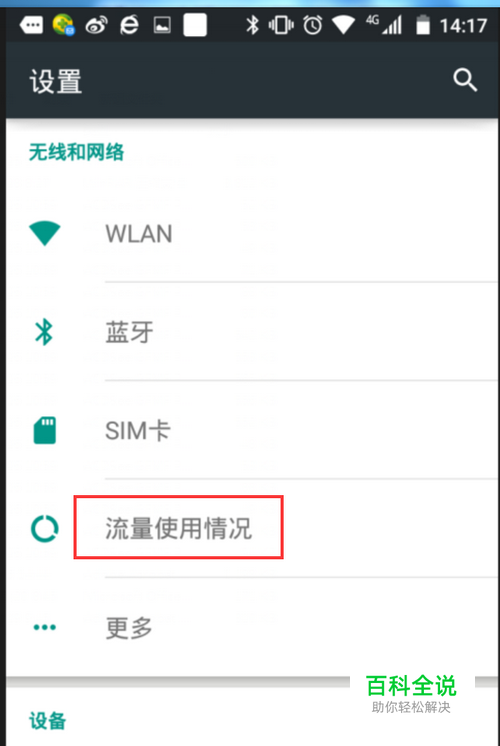Tap the WLAN wifi icon
The height and width of the screenshot is (746, 500).
(45, 234)
